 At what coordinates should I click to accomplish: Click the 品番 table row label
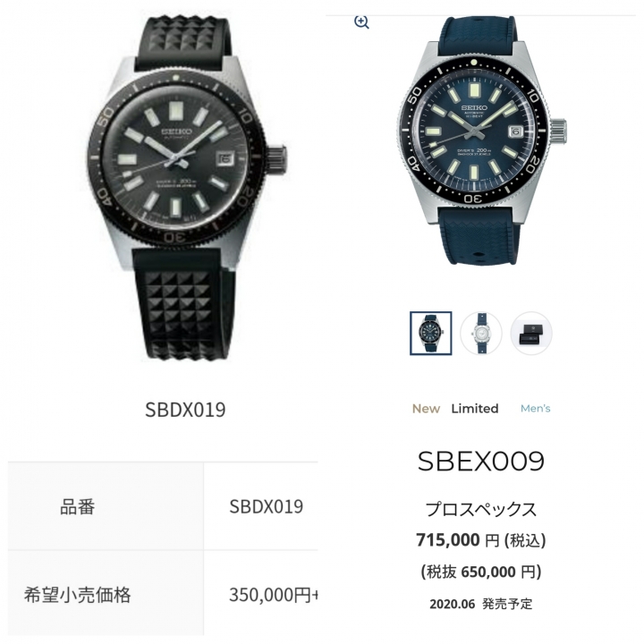[x=77, y=506]
